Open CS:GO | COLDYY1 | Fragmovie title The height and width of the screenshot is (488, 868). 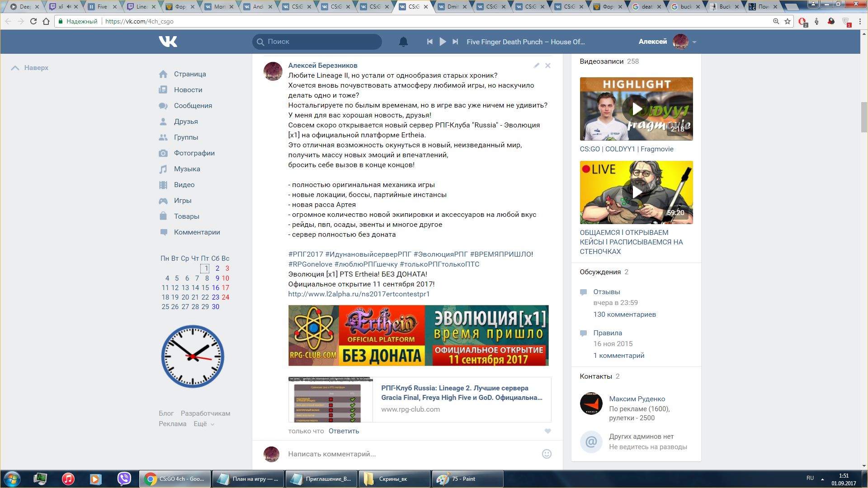pos(627,149)
